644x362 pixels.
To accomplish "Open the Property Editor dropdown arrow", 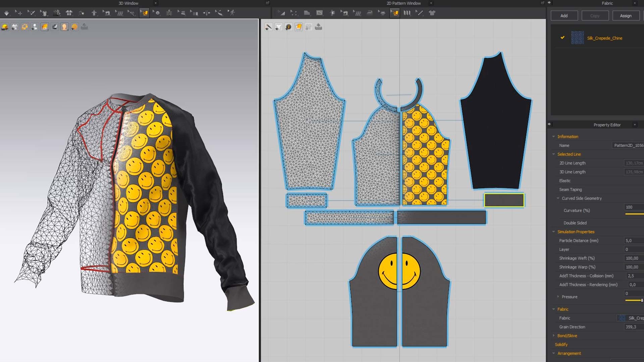I will click(x=635, y=125).
